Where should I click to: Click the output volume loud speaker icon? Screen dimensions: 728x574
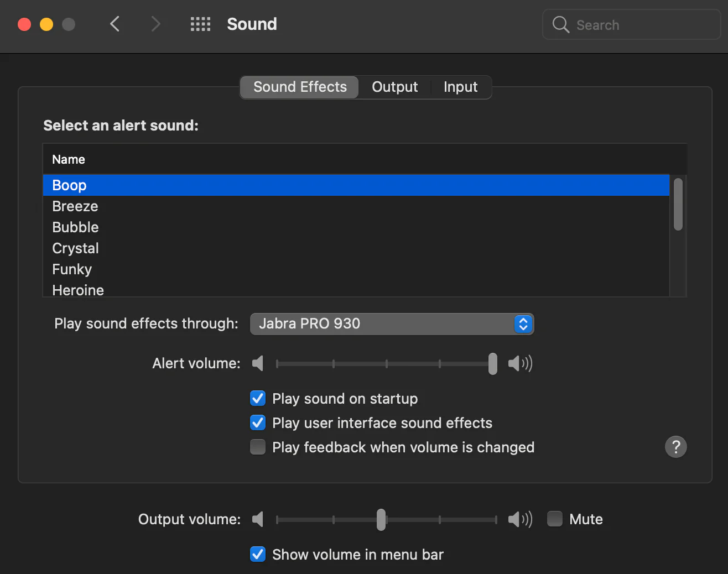coord(520,519)
